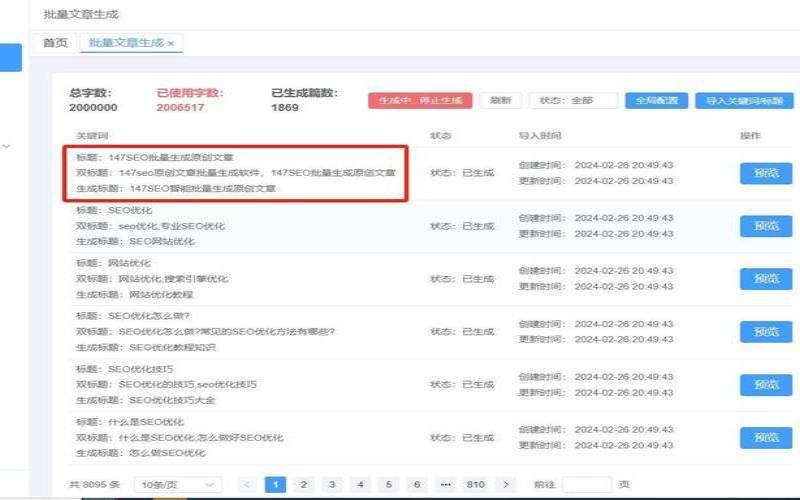Preview the SEO优化 row article
Image resolution: width=800 pixels, height=500 pixels.
766,226
